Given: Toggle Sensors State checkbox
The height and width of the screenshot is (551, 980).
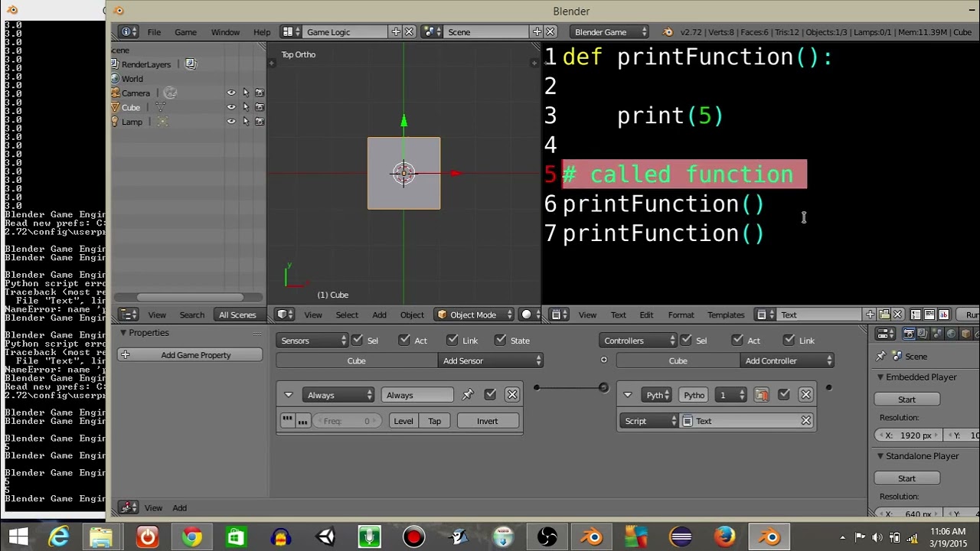Looking at the screenshot, I should click(x=501, y=340).
